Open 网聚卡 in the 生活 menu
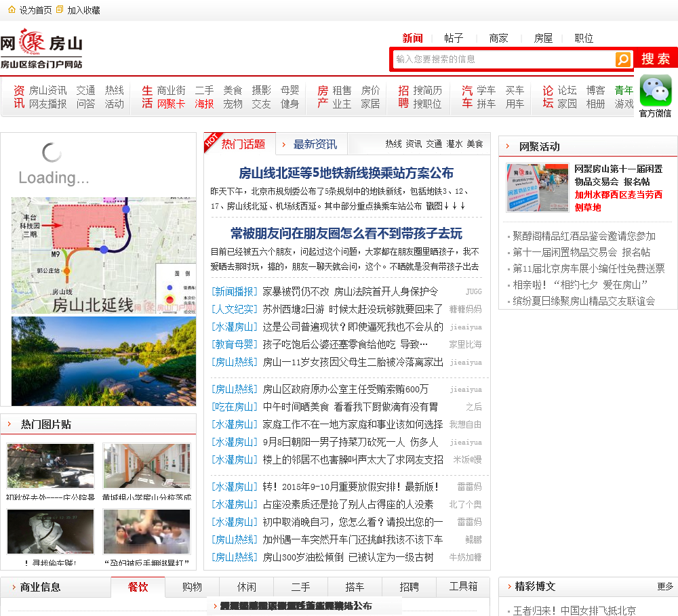Viewport: 678px width, 616px height. point(171,104)
